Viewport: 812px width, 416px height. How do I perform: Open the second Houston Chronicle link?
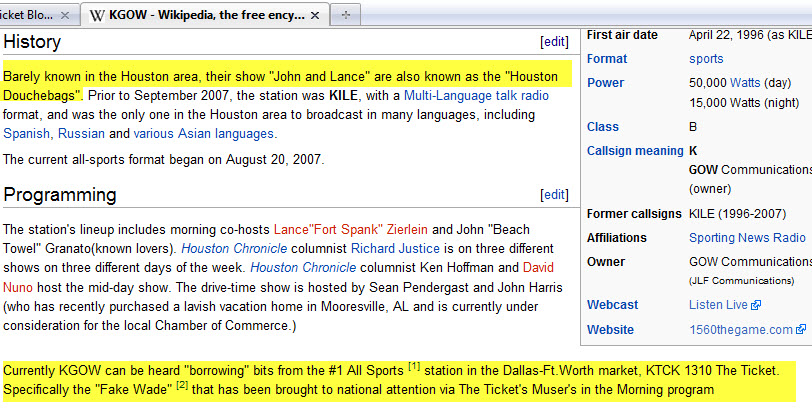tap(303, 267)
